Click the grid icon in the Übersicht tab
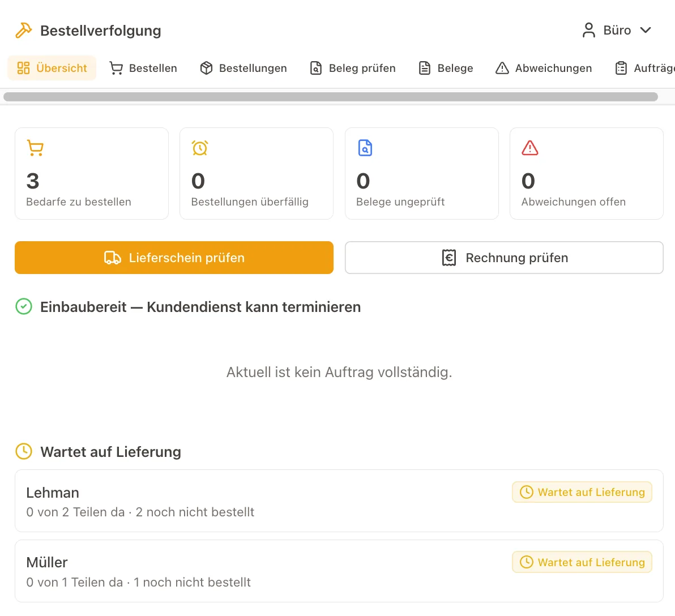675x616 pixels. tap(23, 68)
